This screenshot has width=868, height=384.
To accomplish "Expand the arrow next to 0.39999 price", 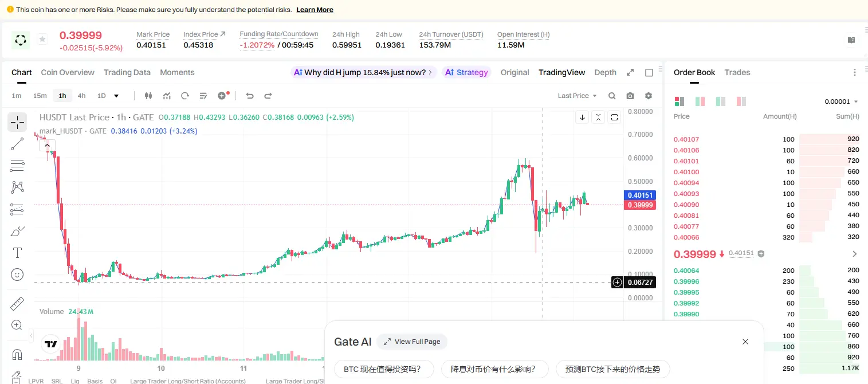I will pos(855,254).
